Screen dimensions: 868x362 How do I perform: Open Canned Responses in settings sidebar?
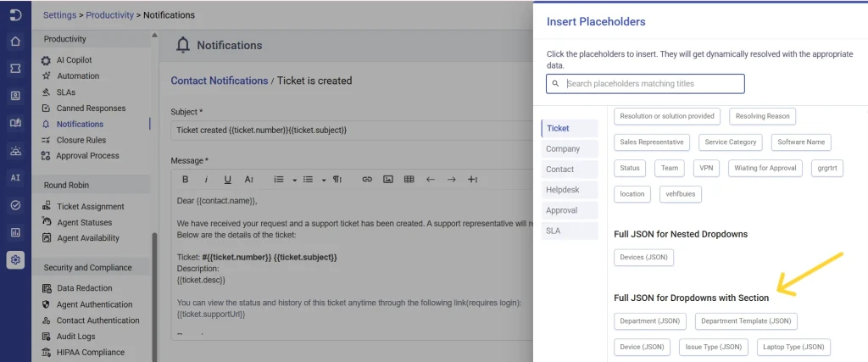(91, 108)
